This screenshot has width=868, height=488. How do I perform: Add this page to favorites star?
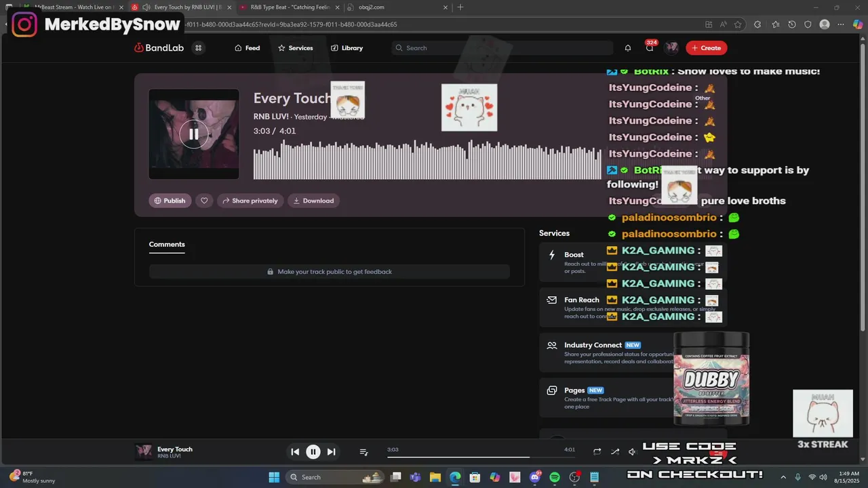point(738,24)
